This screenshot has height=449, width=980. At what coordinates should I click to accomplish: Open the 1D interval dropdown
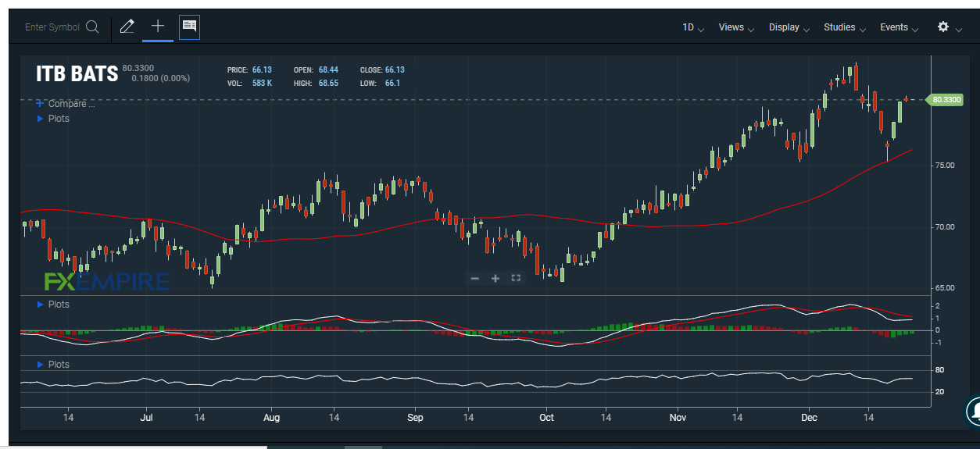[693, 27]
